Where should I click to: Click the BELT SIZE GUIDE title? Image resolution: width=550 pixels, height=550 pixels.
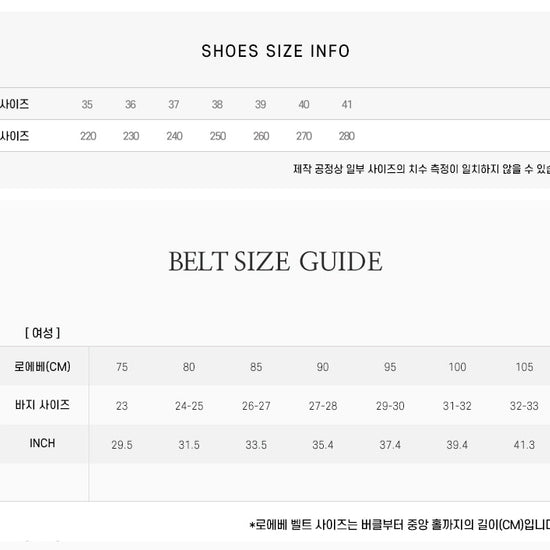tap(276, 261)
